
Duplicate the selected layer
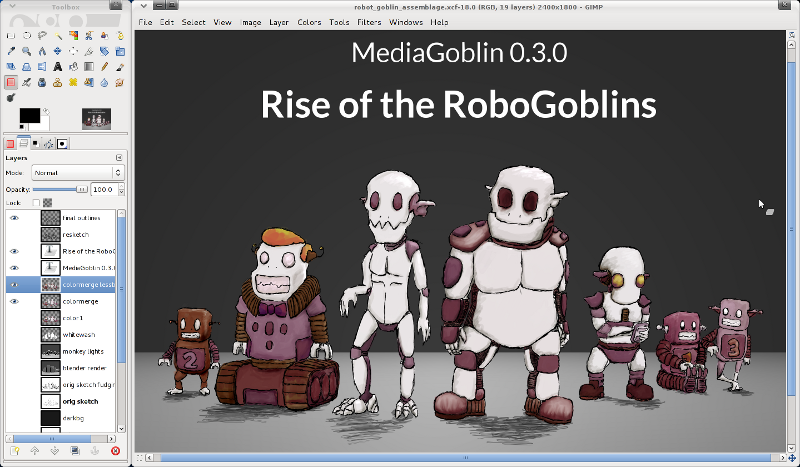(x=74, y=451)
